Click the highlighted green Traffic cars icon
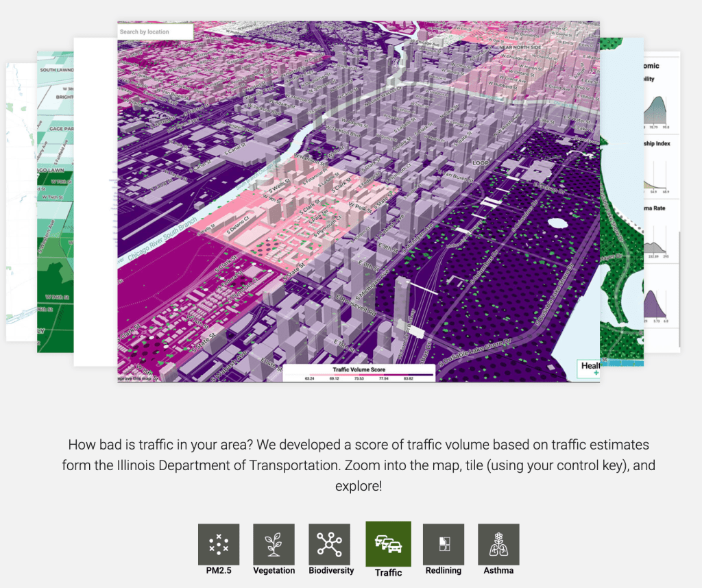Screen dimensions: 702x588 [387, 544]
